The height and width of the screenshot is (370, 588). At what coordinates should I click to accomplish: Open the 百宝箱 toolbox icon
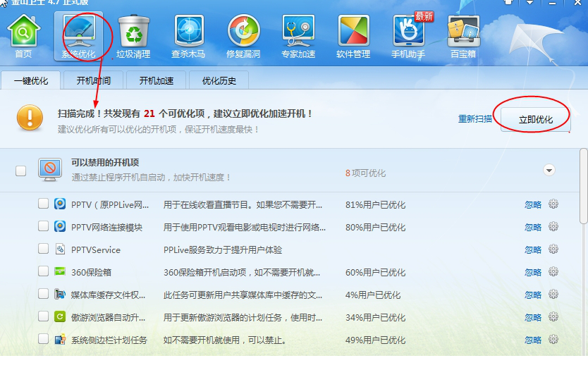463,35
